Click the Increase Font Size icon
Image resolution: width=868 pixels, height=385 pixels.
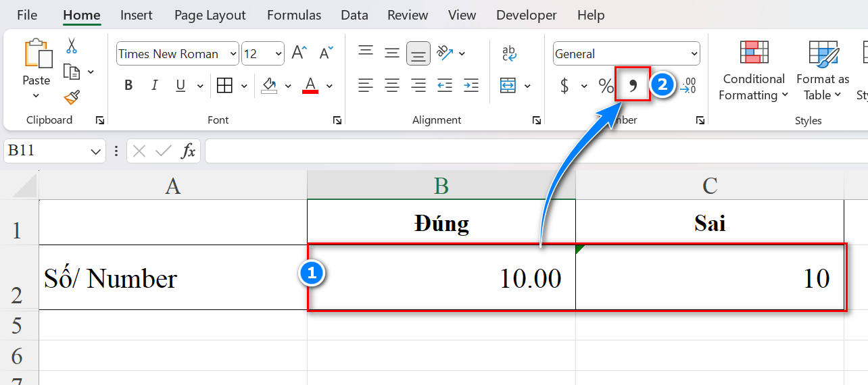pos(299,53)
